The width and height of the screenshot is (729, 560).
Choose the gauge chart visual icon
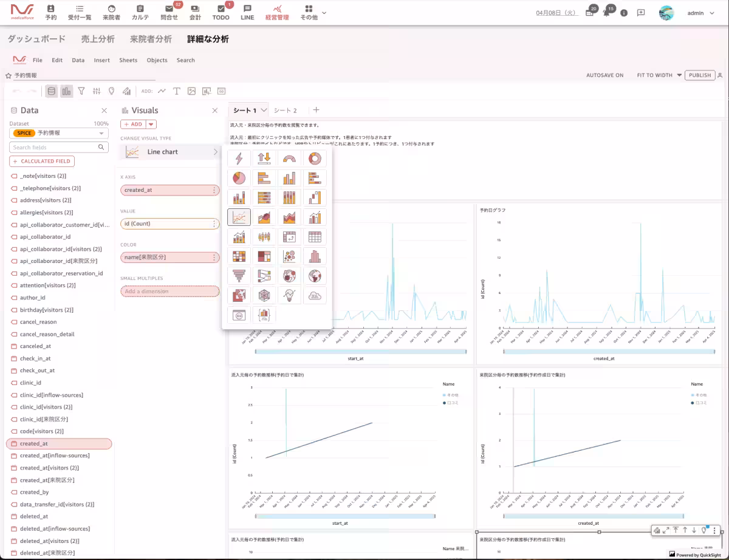[289, 159]
